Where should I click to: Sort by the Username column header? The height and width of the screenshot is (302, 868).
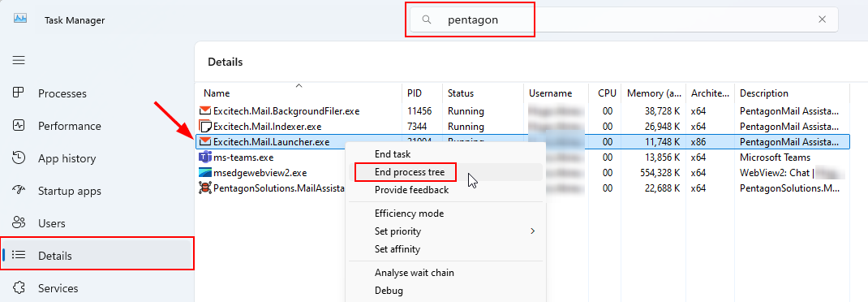click(x=556, y=93)
